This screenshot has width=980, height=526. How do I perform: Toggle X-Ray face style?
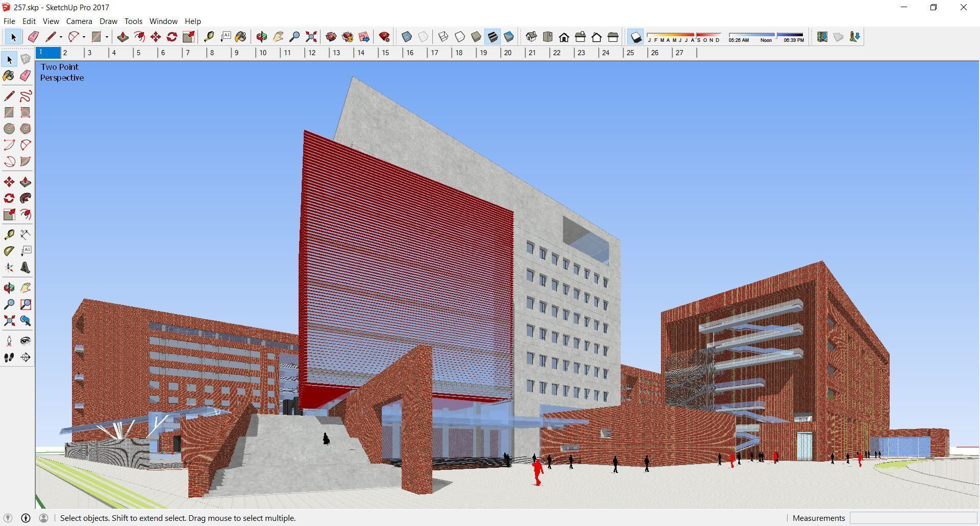[x=407, y=37]
